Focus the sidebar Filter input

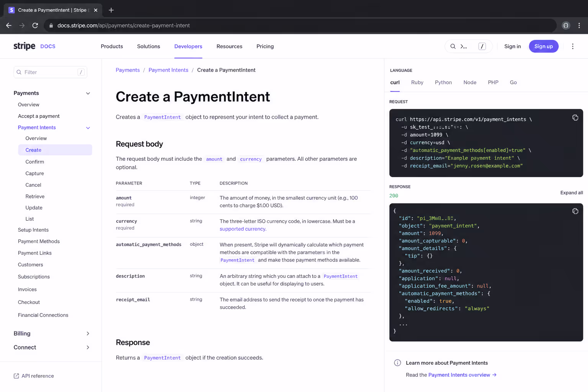[x=51, y=72]
